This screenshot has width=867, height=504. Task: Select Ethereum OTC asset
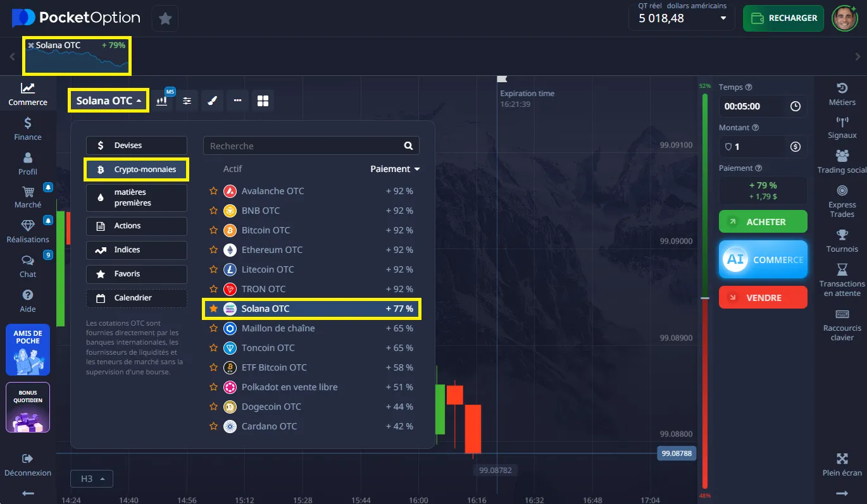coord(311,250)
